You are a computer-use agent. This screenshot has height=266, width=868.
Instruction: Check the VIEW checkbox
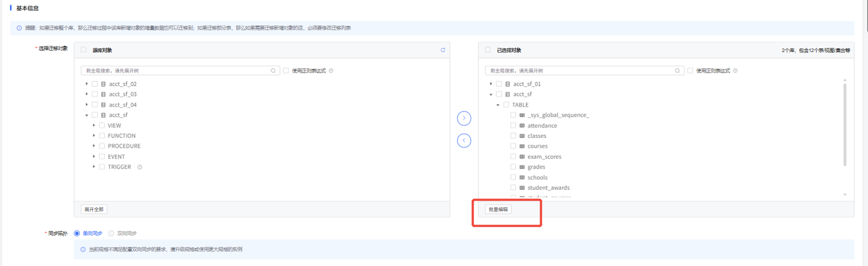coord(102,125)
